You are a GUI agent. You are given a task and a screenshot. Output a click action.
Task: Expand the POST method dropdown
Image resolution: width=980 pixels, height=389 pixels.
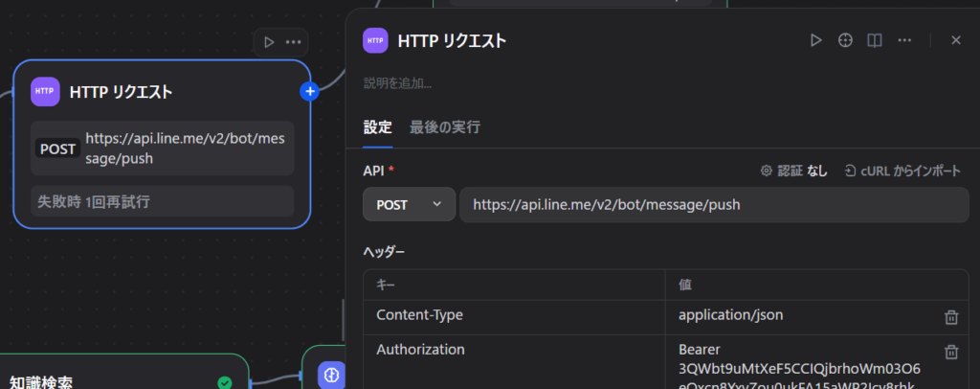point(409,204)
